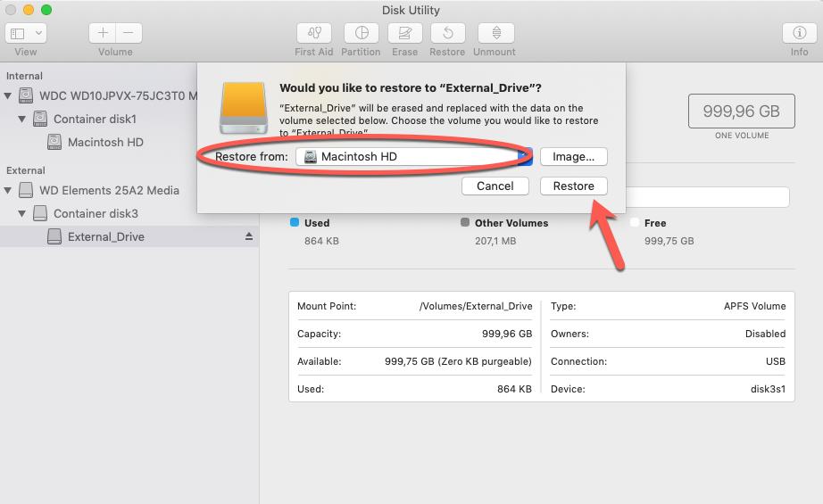Confirm with the Restore dialog button
823x504 pixels.
coord(574,186)
